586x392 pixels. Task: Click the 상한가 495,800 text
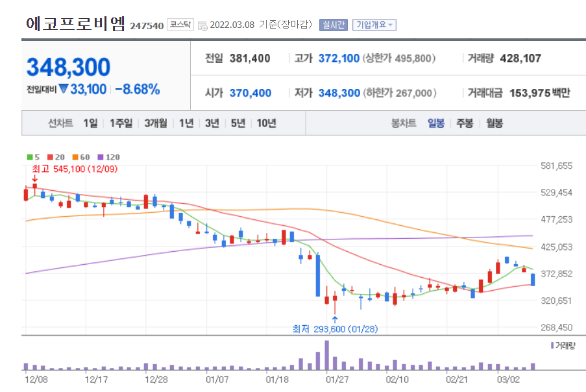pyautogui.click(x=398, y=58)
